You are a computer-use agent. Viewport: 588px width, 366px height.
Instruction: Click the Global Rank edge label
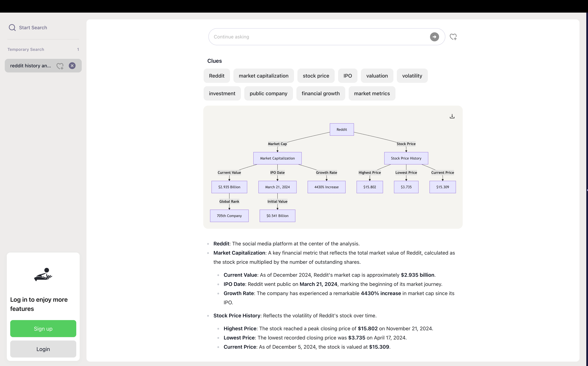point(229,201)
